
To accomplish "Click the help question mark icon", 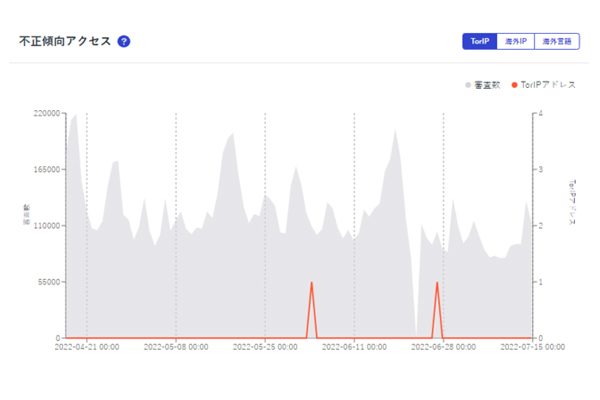I will click(x=124, y=42).
